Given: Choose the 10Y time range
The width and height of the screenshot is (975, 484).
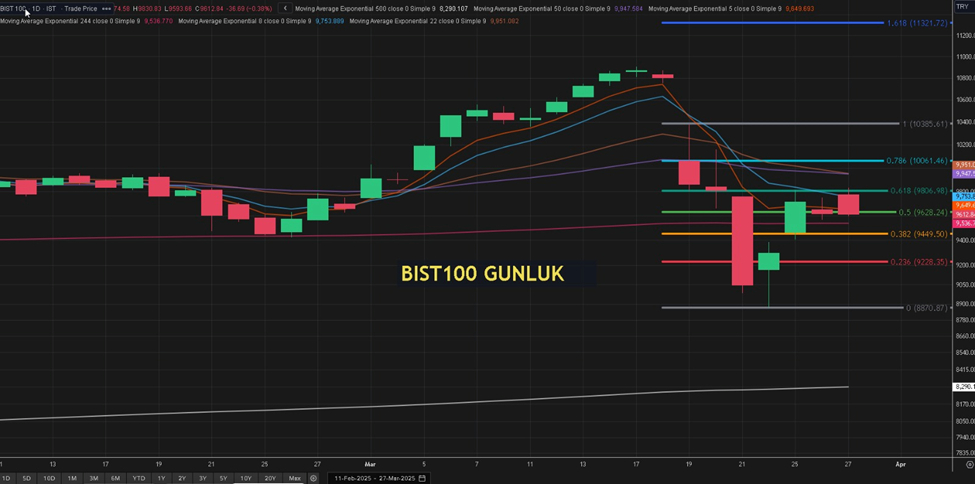Looking at the screenshot, I should point(245,478).
